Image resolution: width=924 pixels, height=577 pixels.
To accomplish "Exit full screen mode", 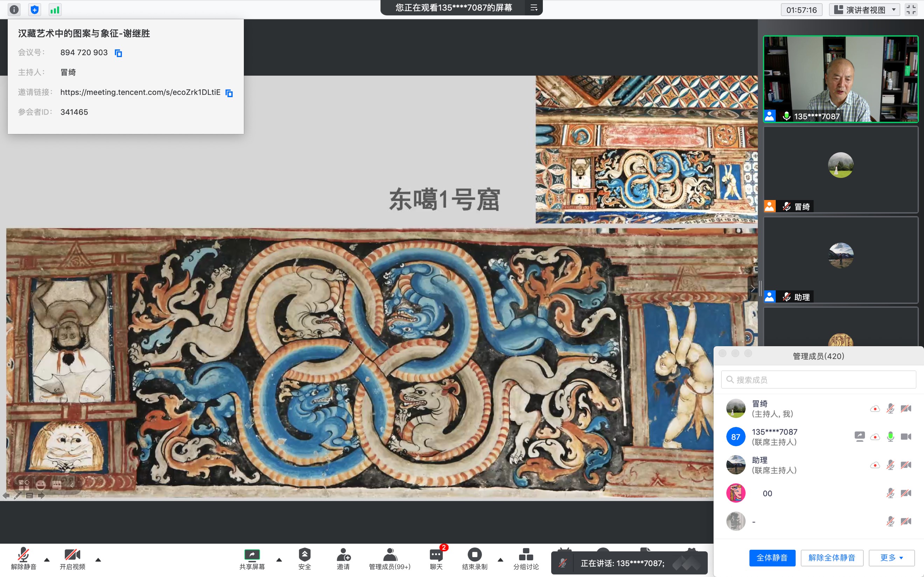I will (x=911, y=9).
